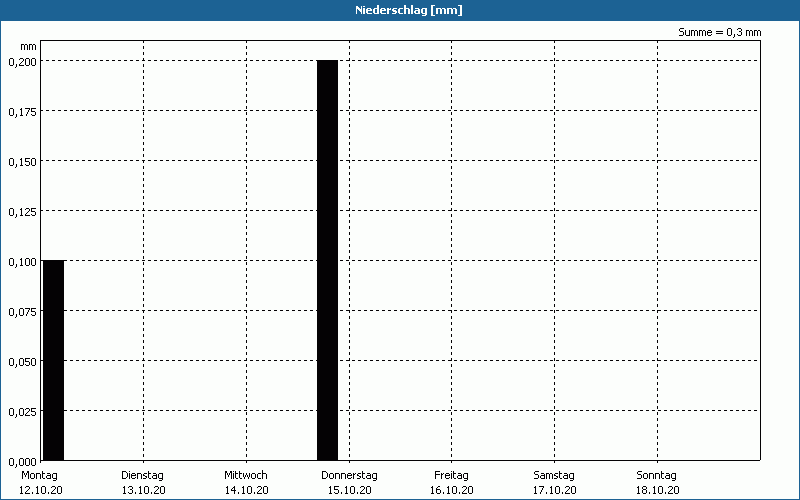Select the date 13.10.20
This screenshot has height=500, width=800.
point(143,490)
